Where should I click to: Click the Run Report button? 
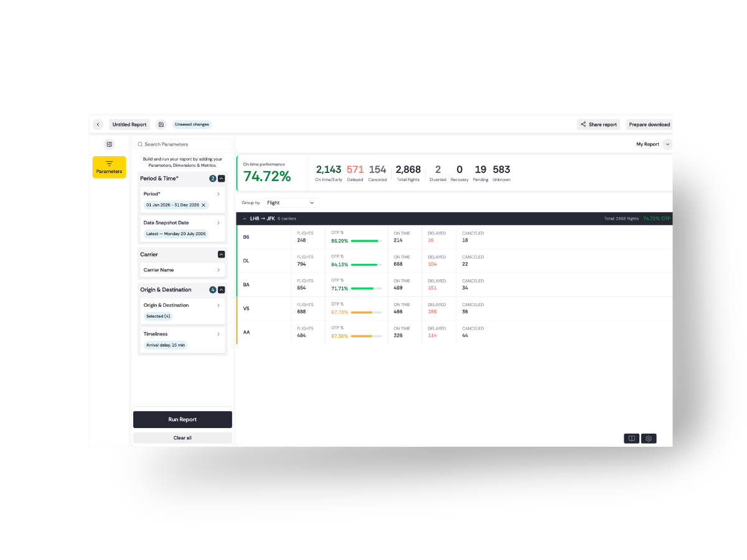[x=182, y=419]
